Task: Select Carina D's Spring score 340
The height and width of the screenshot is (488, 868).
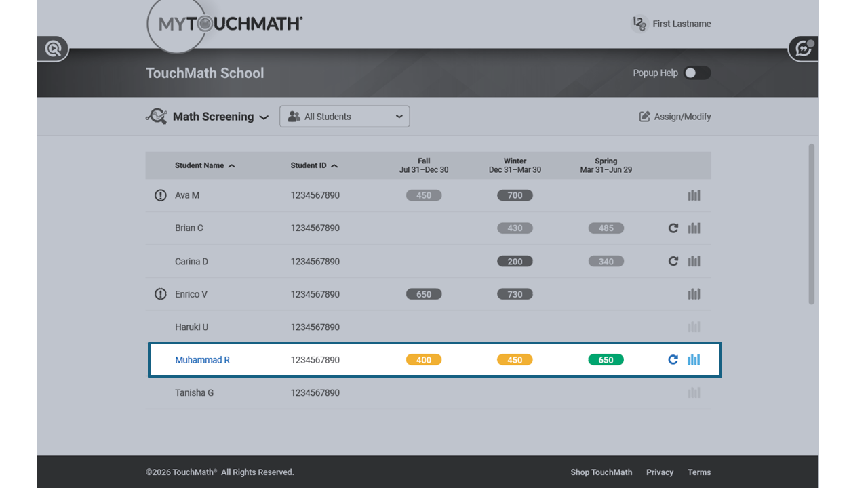Action: click(606, 261)
